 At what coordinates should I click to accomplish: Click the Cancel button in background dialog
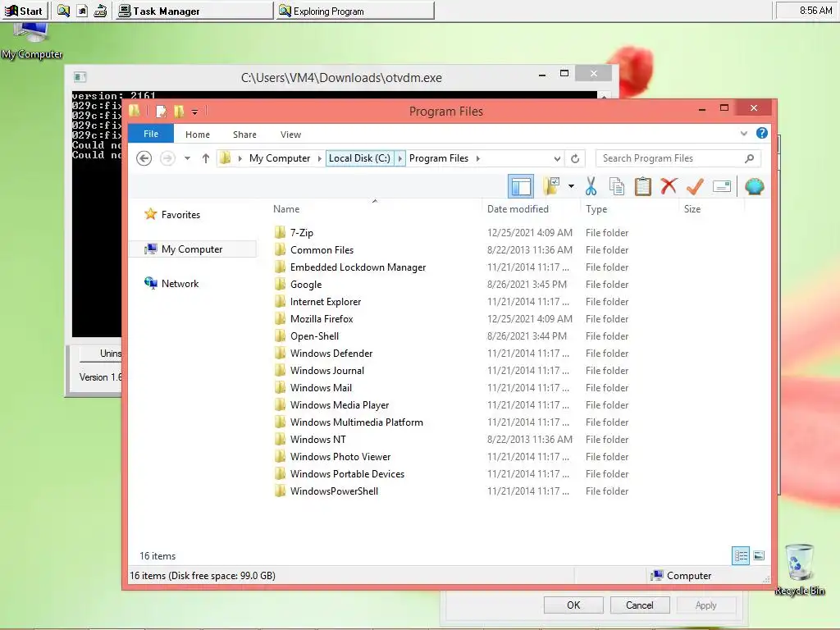[640, 605]
